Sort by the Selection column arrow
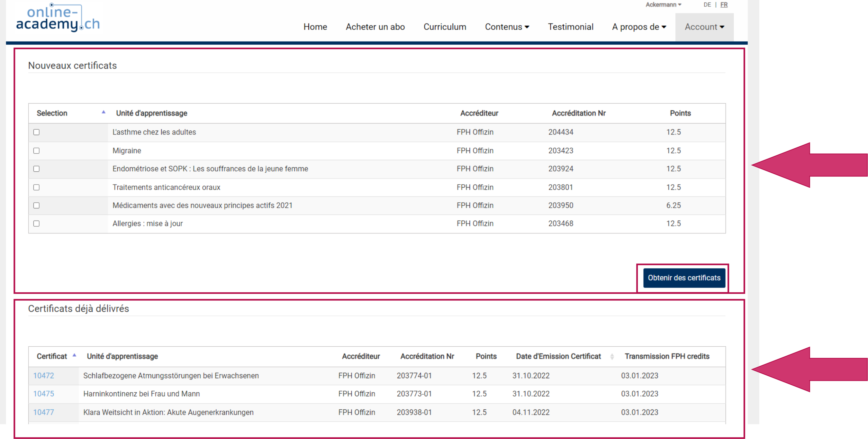The width and height of the screenshot is (868, 439). pyautogui.click(x=104, y=112)
